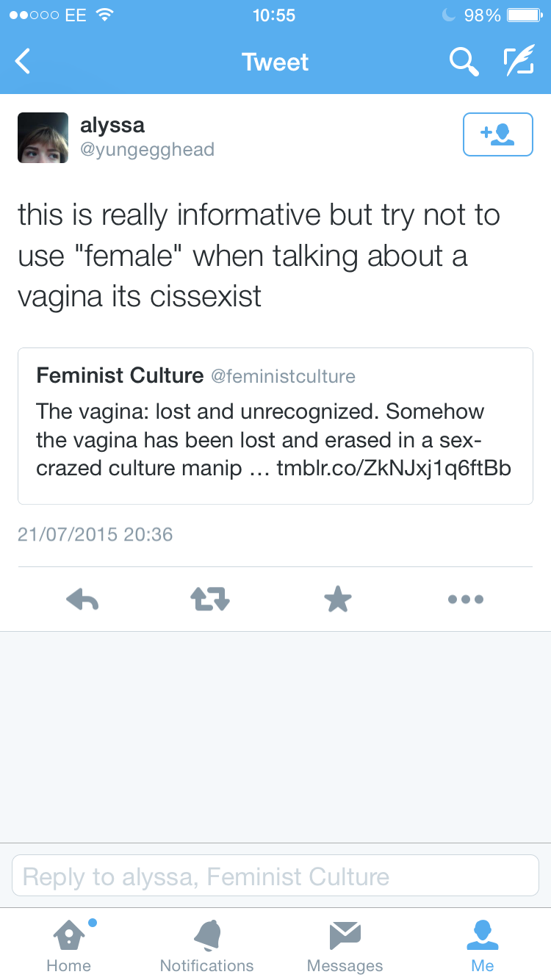
Task: Tap the reply text field
Action: [275, 876]
